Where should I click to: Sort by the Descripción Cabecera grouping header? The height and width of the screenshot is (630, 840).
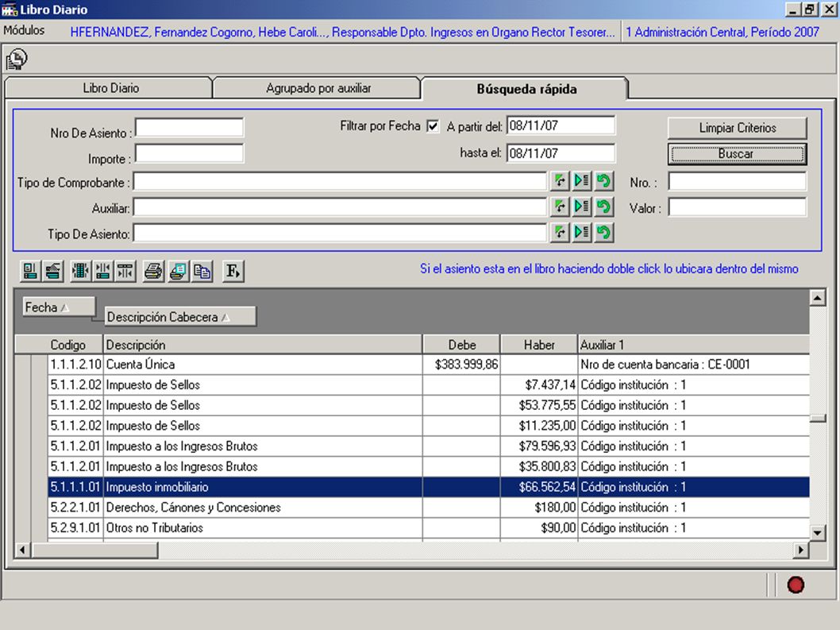pos(180,317)
